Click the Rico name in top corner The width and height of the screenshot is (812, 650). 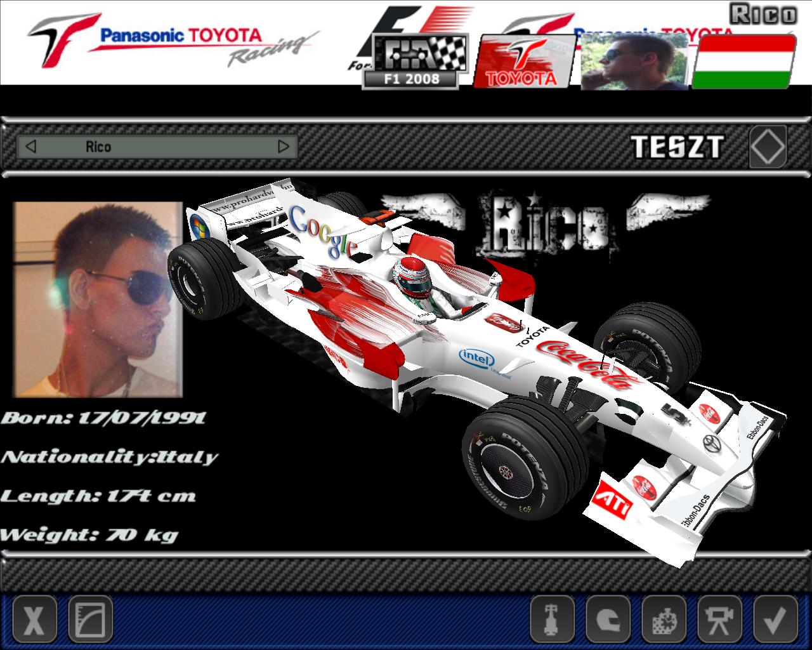[x=763, y=14]
